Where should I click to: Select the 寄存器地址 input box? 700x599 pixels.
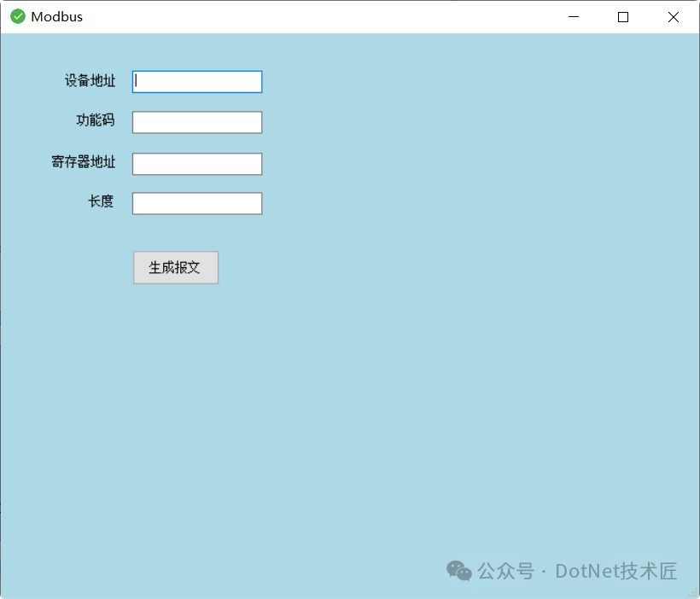(x=197, y=164)
